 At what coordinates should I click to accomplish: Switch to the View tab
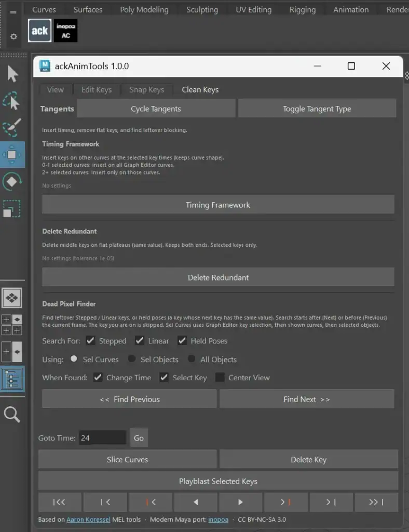coord(55,89)
